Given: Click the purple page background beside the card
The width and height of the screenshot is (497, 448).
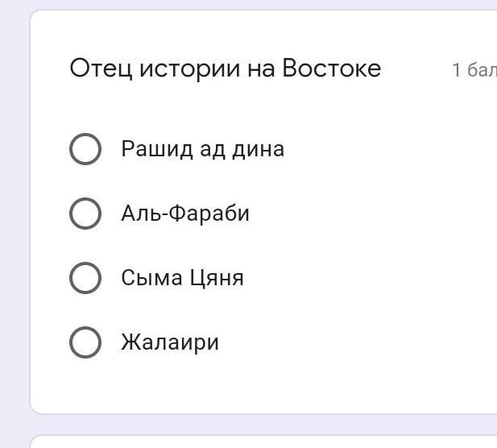Looking at the screenshot, I should coord(14,226).
